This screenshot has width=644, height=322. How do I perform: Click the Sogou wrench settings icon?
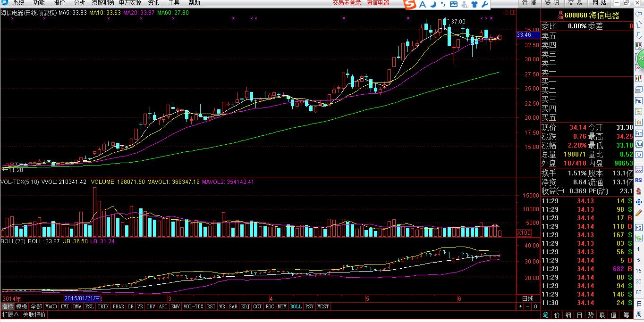click(484, 4)
